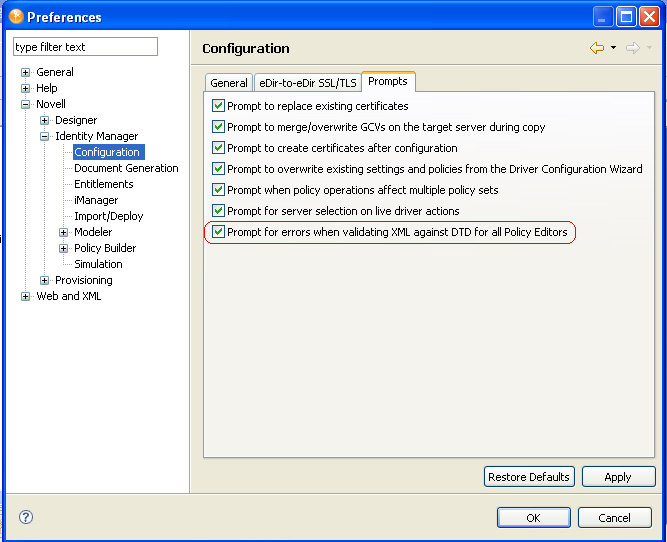Expand the Web and XML node
This screenshot has height=542, width=667.
click(26, 297)
